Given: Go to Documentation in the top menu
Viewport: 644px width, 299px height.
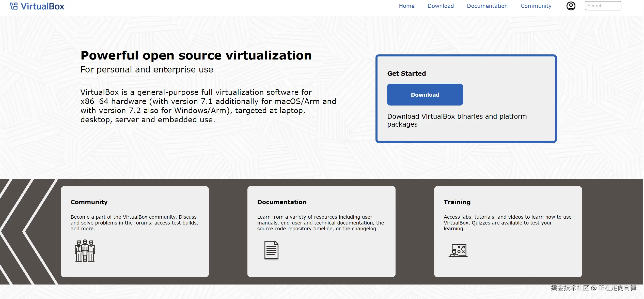Looking at the screenshot, I should click(x=487, y=6).
